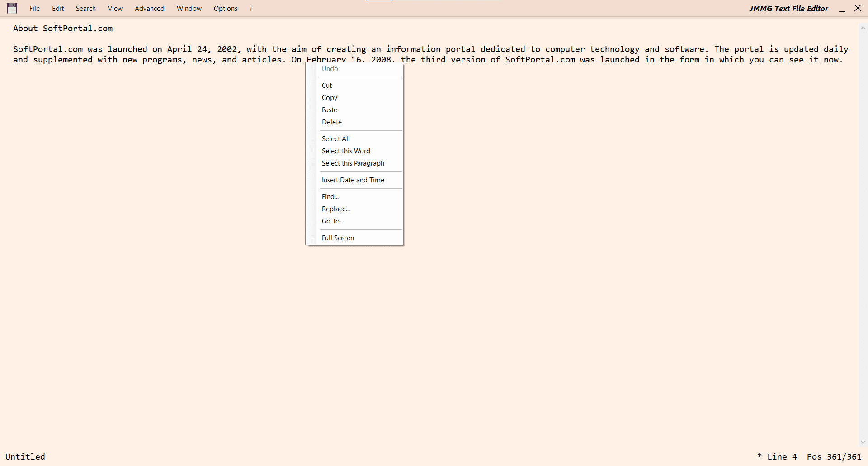Click the 'Line 4' status bar indicator
The width and height of the screenshot is (868, 466).
click(x=782, y=456)
